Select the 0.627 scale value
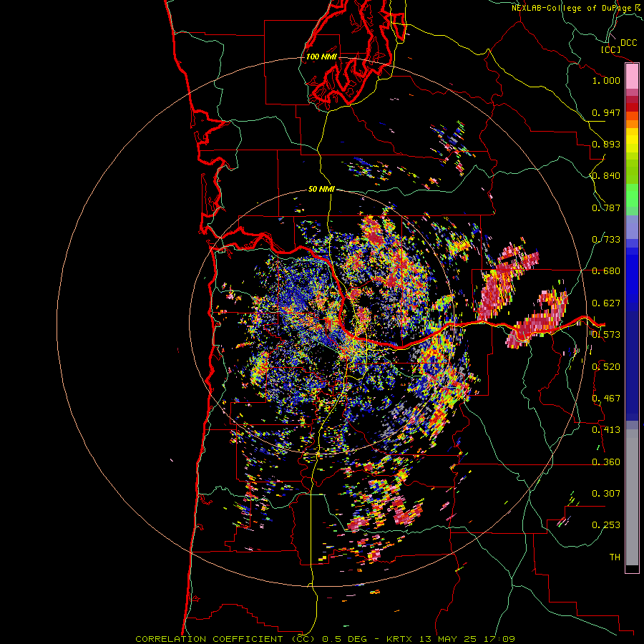 click(x=606, y=303)
